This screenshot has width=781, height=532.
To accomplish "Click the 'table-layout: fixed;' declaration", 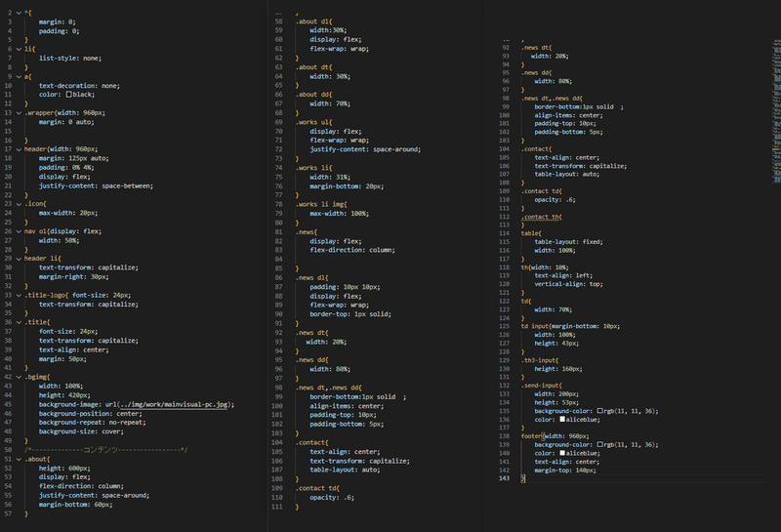I will (569, 241).
